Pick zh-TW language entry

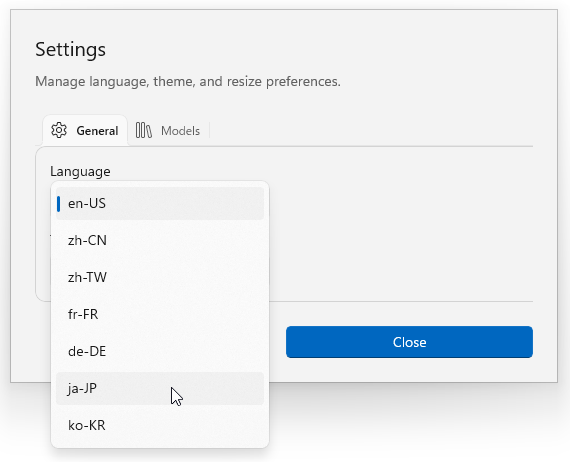coord(160,277)
